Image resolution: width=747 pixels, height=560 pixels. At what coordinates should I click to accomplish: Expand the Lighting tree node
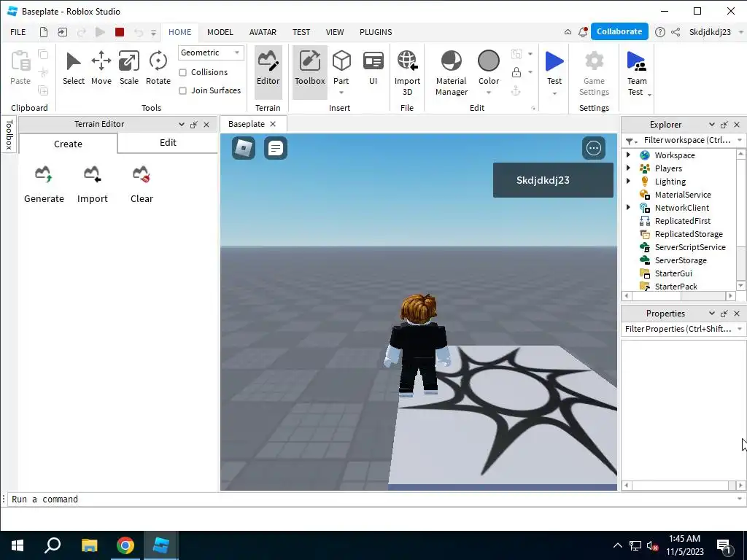[x=628, y=181]
